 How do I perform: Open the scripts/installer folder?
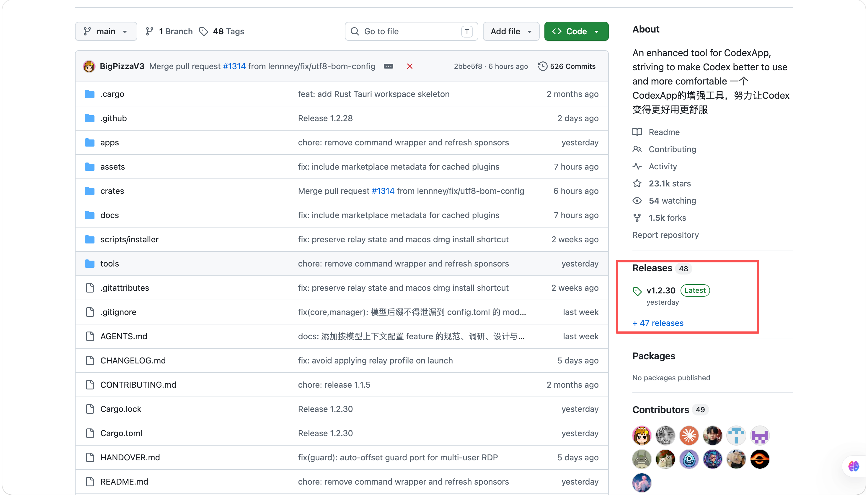pos(129,239)
